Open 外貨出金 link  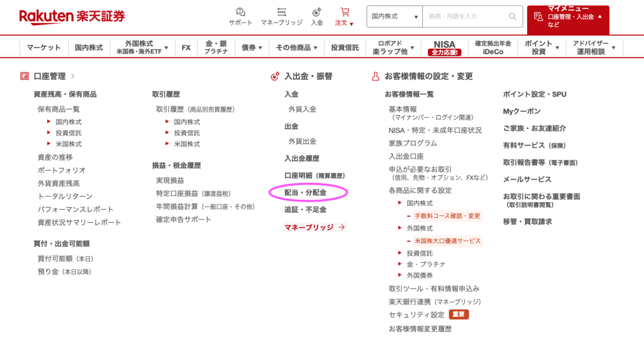pyautogui.click(x=302, y=142)
